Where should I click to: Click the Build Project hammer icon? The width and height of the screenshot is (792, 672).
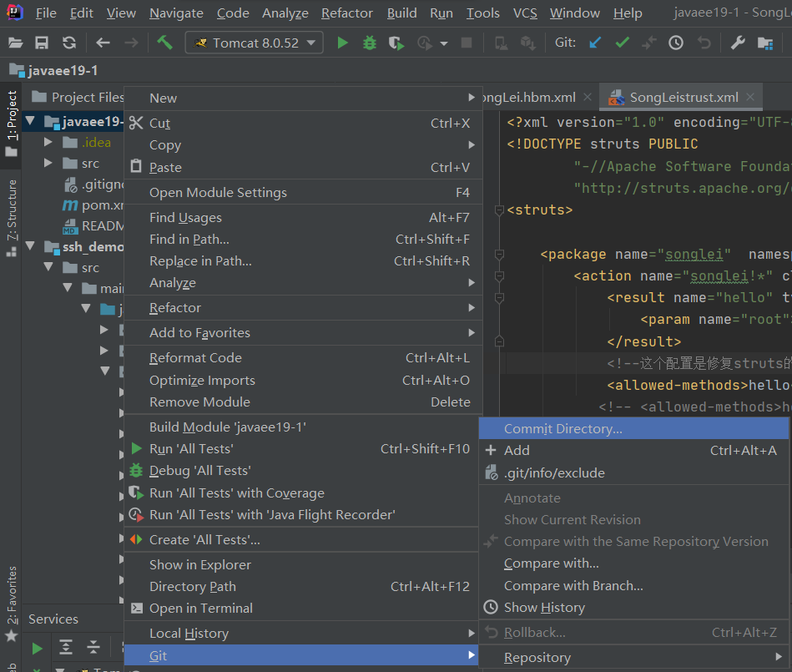point(164,43)
